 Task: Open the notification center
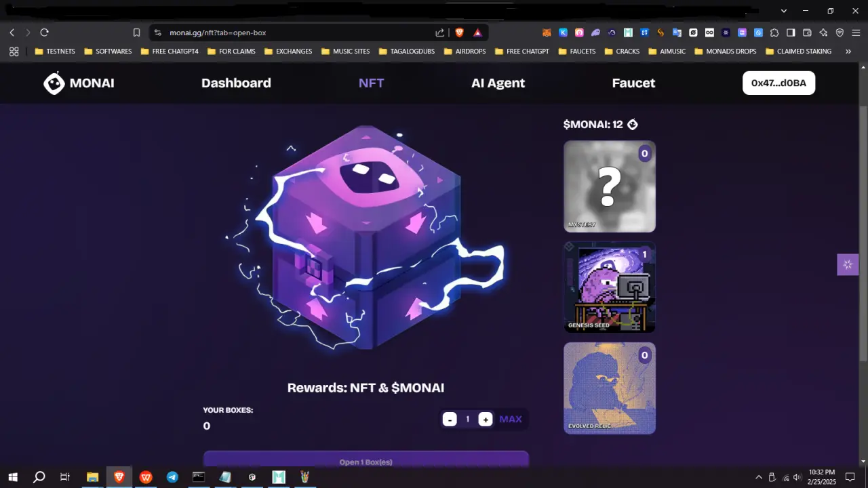coord(850,477)
